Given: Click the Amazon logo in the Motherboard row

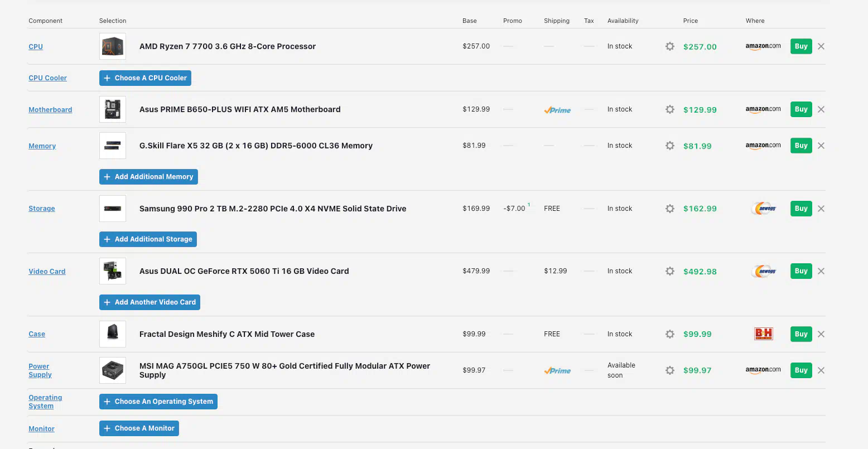Looking at the screenshot, I should [763, 109].
